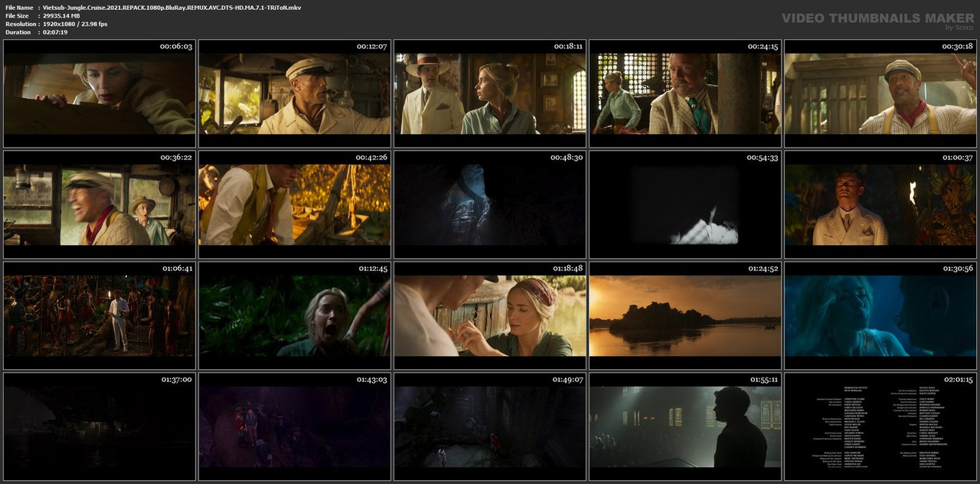The width and height of the screenshot is (980, 484).
Task: Open the thumbnail at 00:54:33
Action: point(685,204)
